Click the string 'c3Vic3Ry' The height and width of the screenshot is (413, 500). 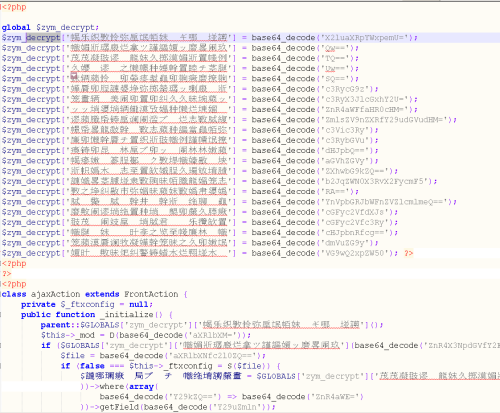(x=345, y=130)
